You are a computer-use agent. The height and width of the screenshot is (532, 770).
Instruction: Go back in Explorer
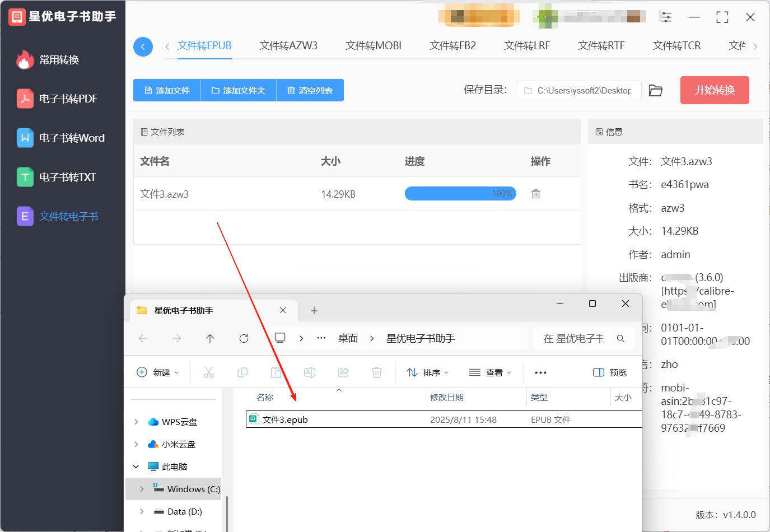(143, 338)
